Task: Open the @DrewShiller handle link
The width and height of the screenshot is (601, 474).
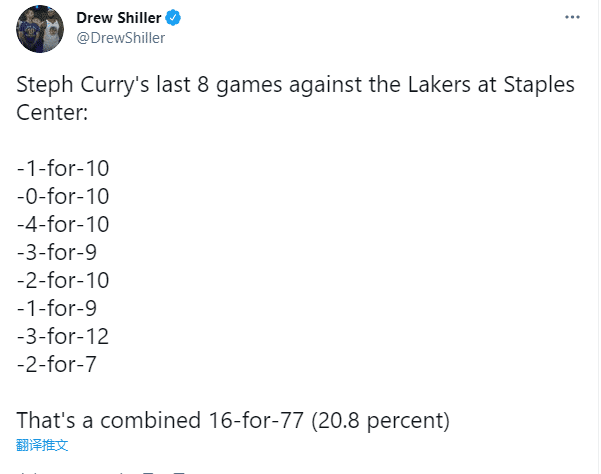Action: tap(121, 38)
